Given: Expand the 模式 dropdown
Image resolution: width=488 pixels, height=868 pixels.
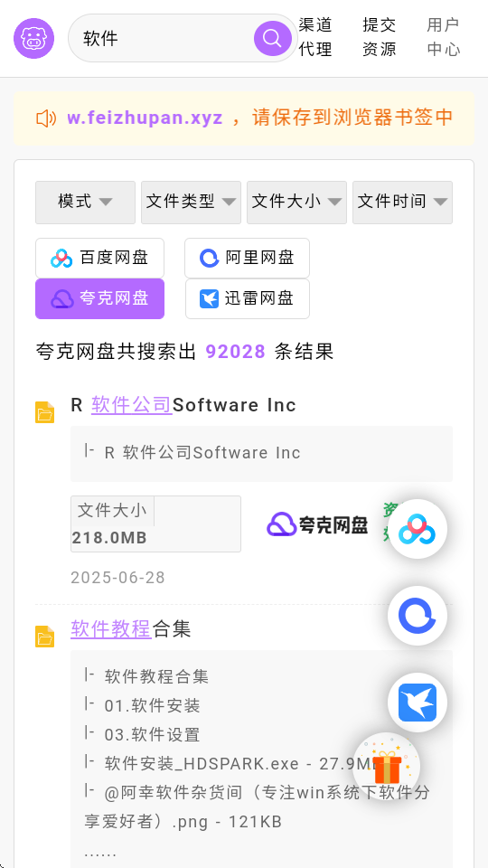Looking at the screenshot, I should pos(85,202).
